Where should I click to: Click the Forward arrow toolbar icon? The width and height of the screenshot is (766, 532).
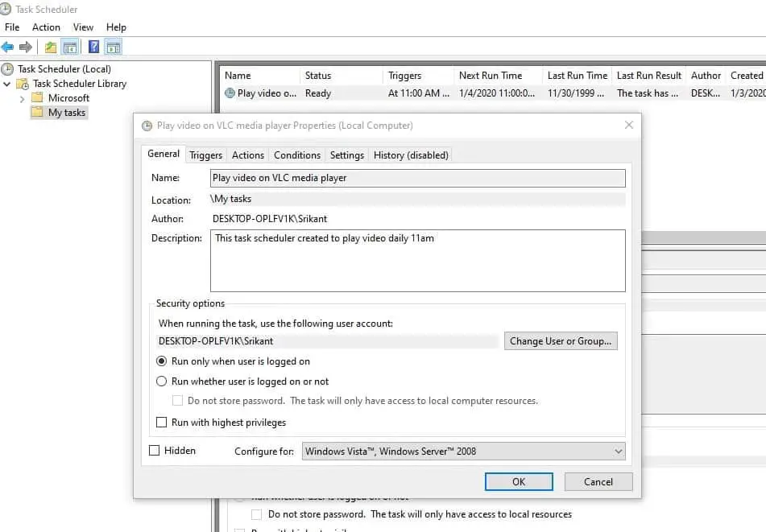coord(26,47)
